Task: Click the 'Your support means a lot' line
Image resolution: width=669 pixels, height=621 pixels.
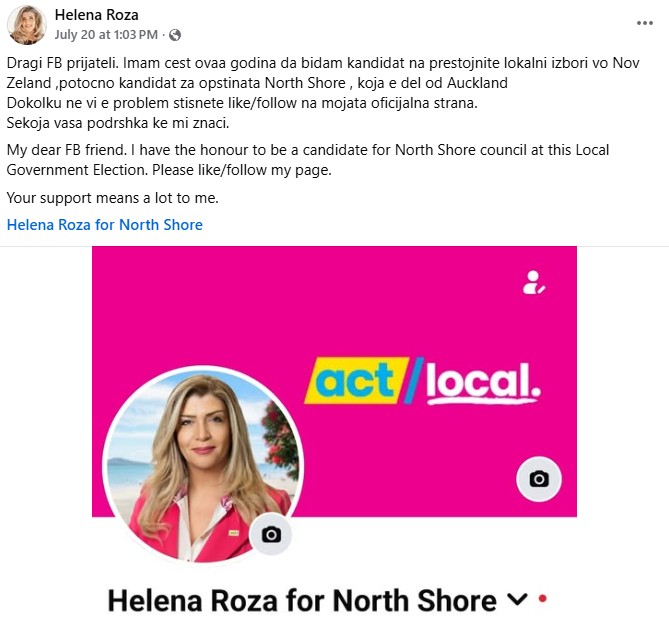Action: click(x=113, y=198)
